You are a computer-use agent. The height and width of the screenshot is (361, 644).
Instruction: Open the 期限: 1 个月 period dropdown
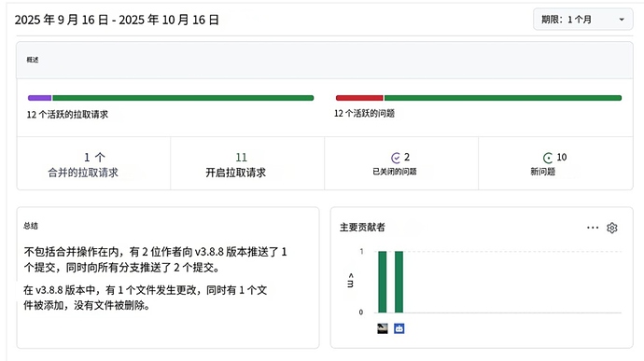click(x=582, y=20)
